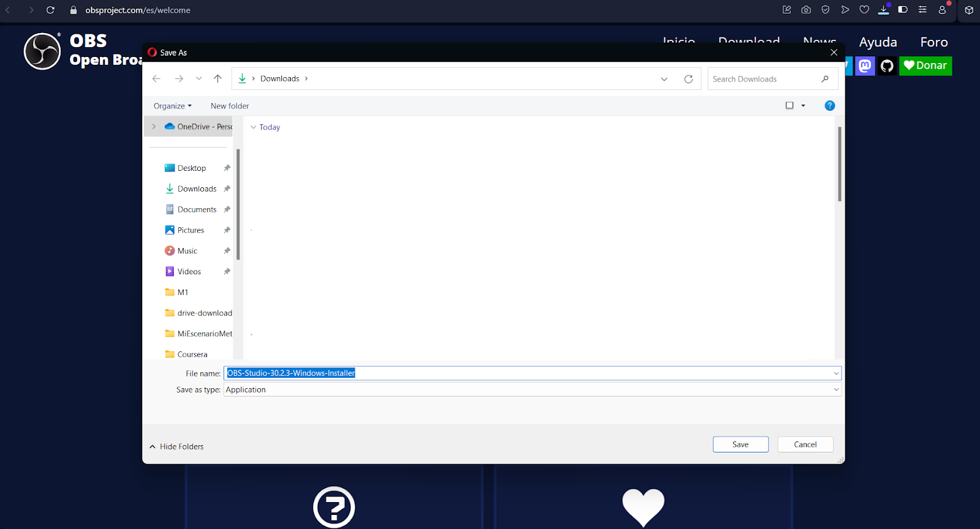Open the extensions cube icon

tap(969, 10)
